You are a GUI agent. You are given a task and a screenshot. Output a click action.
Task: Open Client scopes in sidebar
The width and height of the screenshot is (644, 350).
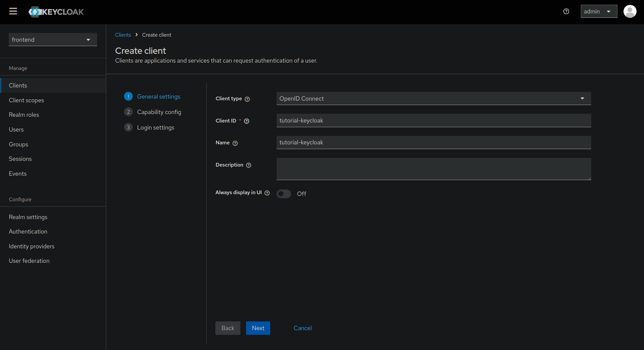(53, 100)
